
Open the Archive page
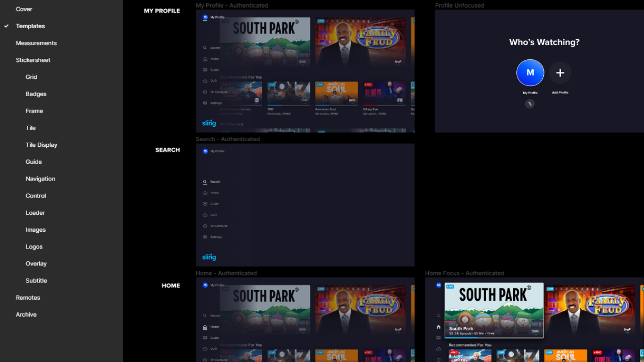pos(26,315)
